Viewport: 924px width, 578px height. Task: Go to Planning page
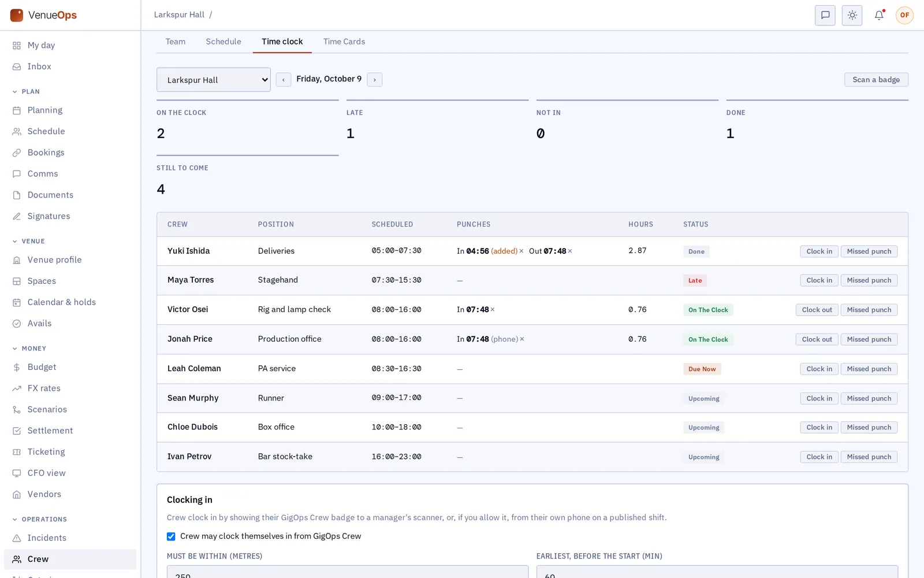point(70,110)
